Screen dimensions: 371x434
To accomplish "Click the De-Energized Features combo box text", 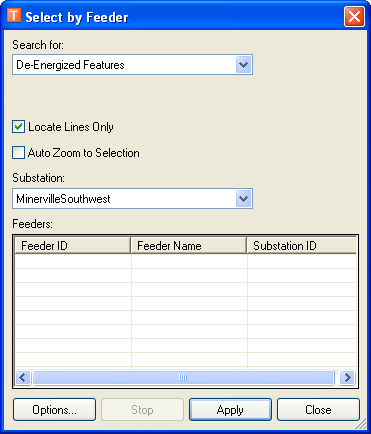I will (70, 65).
